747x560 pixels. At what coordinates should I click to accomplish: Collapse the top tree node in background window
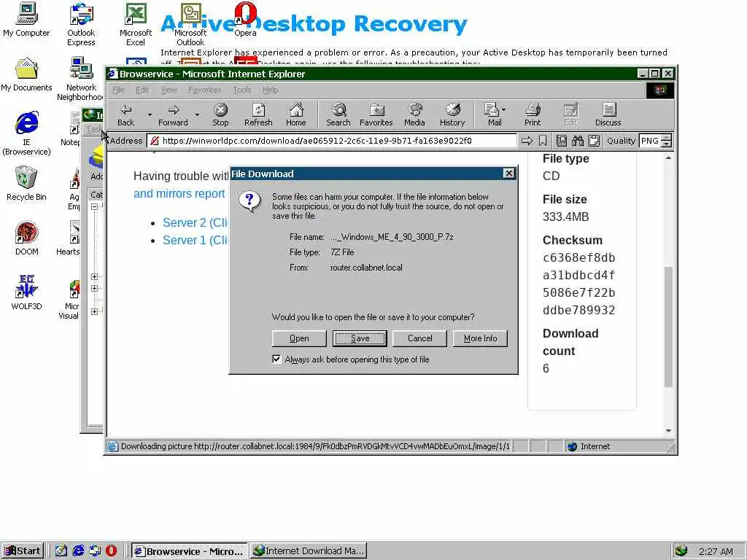(94, 206)
